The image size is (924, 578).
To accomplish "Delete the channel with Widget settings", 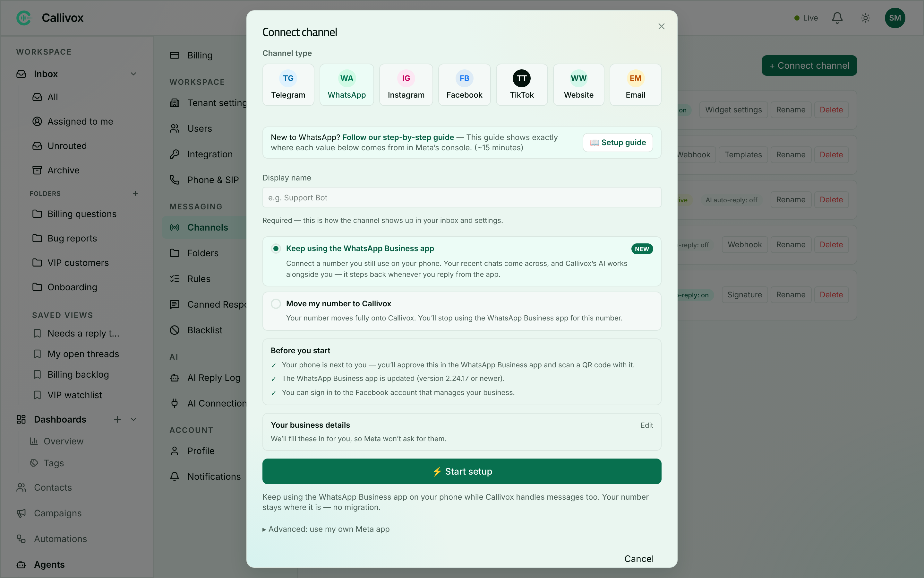I will point(831,110).
